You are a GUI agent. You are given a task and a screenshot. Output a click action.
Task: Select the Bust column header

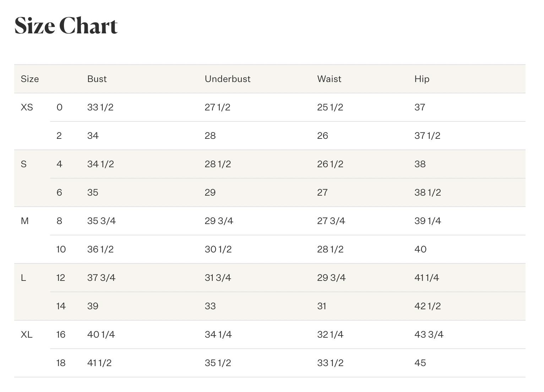coord(97,79)
